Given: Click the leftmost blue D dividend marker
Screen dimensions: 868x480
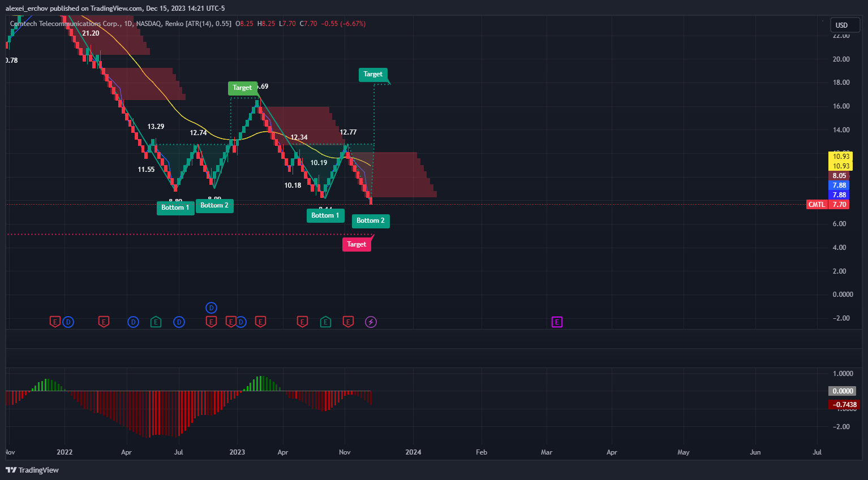Looking at the screenshot, I should click(x=68, y=322).
